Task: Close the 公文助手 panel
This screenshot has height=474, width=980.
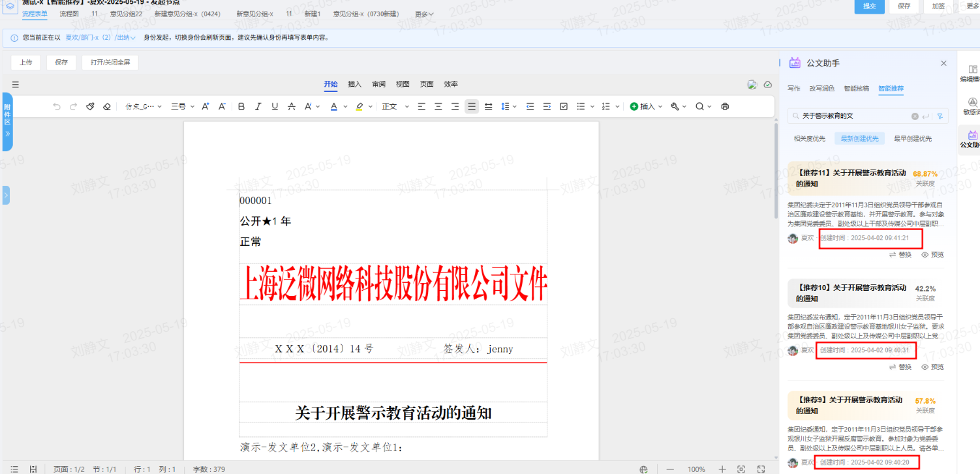Action: pyautogui.click(x=943, y=63)
